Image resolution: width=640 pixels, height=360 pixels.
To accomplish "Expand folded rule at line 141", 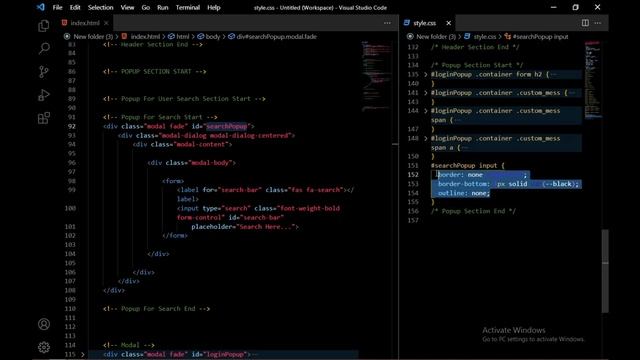I will (x=425, y=93).
